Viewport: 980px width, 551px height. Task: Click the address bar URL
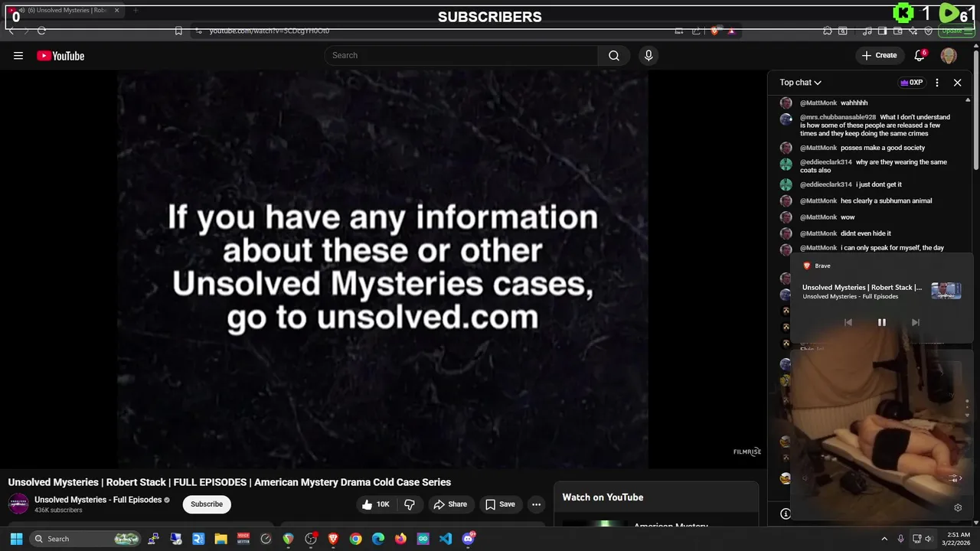(269, 31)
